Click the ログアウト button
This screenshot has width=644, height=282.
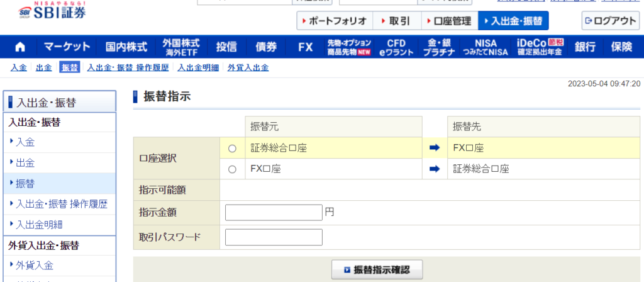click(610, 21)
